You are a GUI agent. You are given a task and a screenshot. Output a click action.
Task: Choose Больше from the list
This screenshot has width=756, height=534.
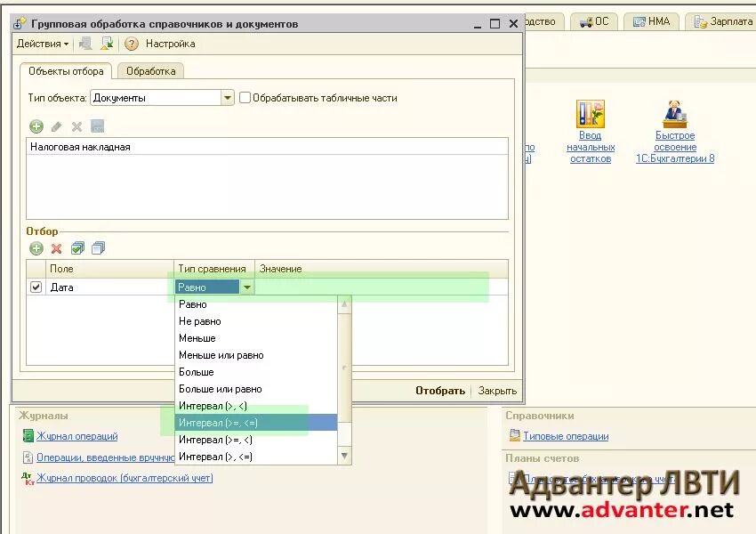tap(256, 372)
